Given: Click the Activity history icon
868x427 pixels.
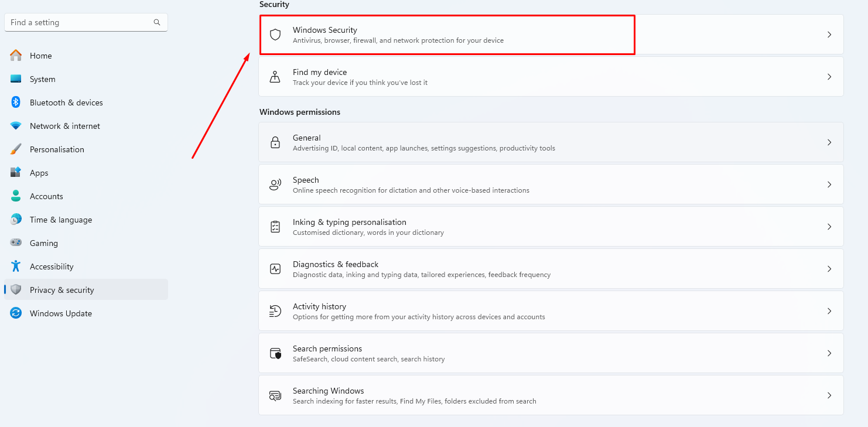Looking at the screenshot, I should (x=275, y=311).
